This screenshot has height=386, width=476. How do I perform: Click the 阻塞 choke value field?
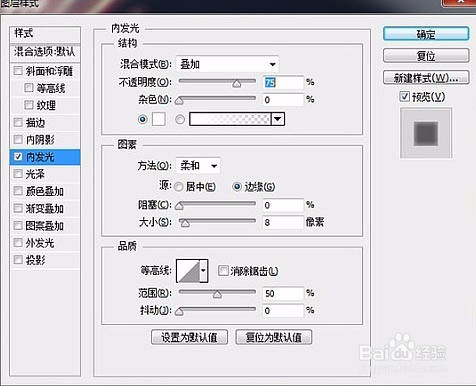click(283, 205)
